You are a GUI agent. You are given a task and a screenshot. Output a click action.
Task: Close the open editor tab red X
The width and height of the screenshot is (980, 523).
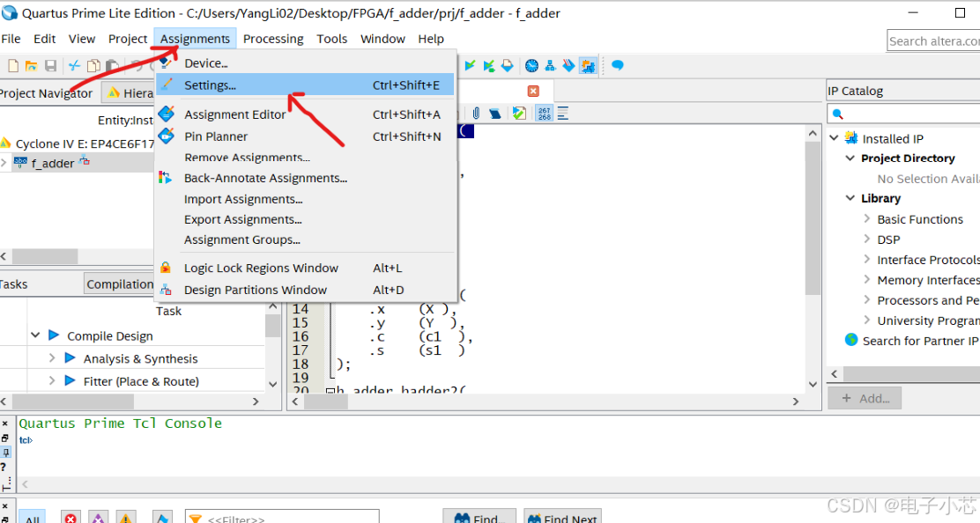point(533,91)
